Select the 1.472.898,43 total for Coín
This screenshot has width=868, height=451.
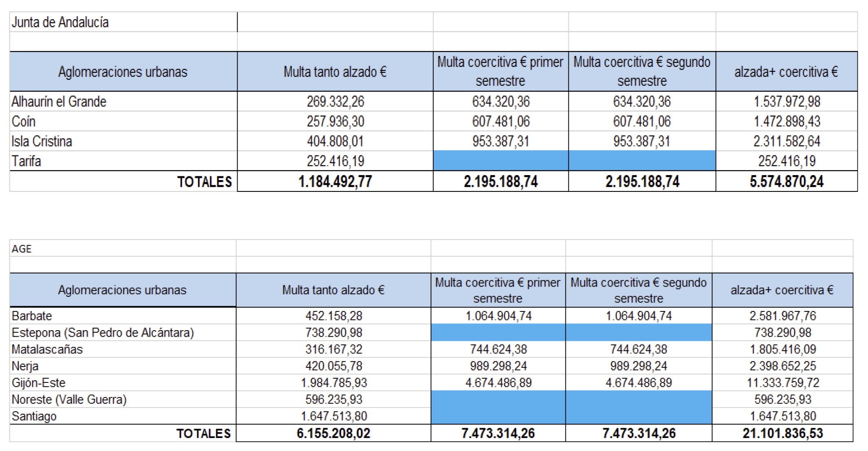tap(787, 121)
